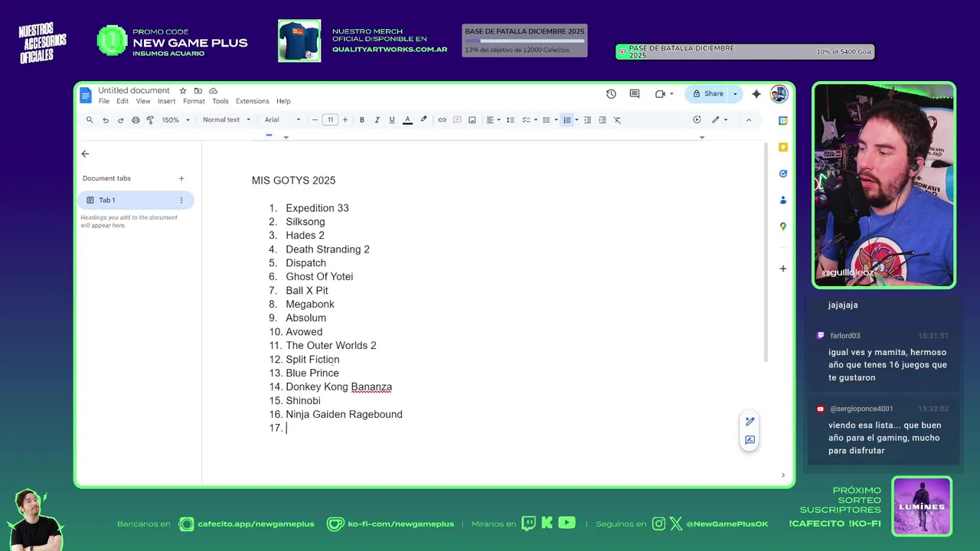
Task: Search the menus with the magnifier icon
Action: [x=90, y=120]
